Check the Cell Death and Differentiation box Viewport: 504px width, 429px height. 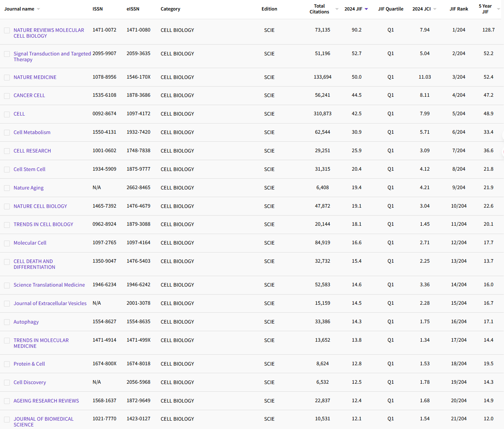pyautogui.click(x=7, y=262)
